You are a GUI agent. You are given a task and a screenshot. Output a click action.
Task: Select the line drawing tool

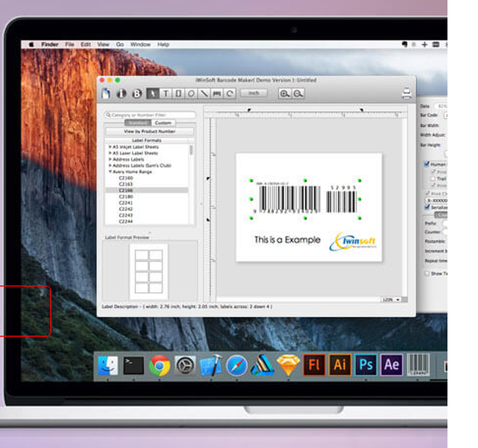tap(204, 94)
